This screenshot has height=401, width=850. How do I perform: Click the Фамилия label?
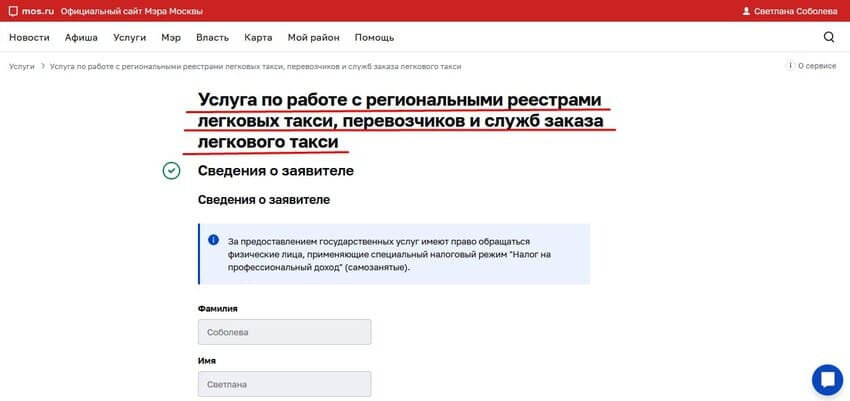(218, 308)
